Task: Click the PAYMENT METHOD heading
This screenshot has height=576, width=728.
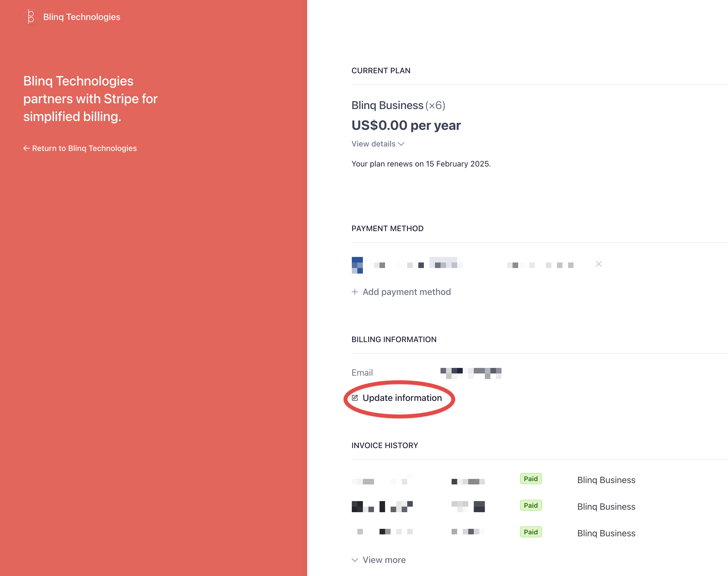Action: click(388, 229)
